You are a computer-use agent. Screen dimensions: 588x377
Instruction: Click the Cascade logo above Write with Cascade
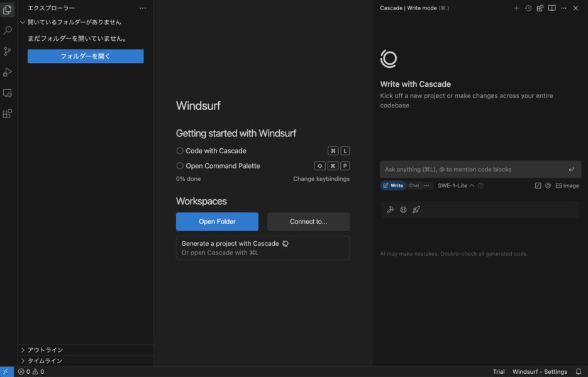[389, 59]
